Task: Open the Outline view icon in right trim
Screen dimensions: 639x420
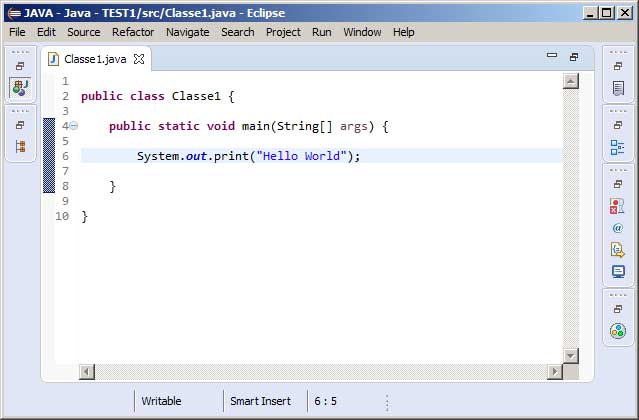Action: coord(617,148)
